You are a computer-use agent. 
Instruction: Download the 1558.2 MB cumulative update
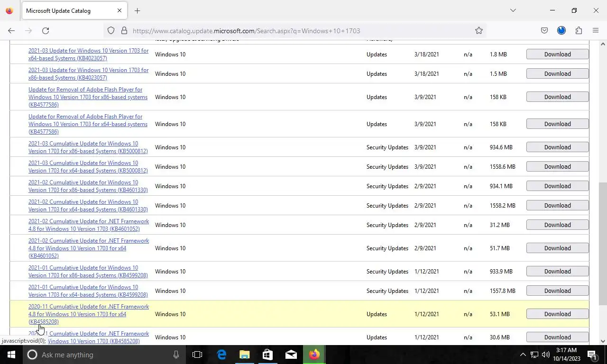557,205
